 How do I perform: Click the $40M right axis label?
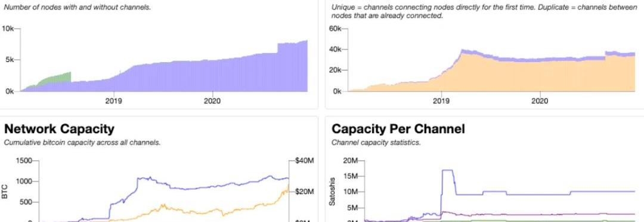[305, 161]
